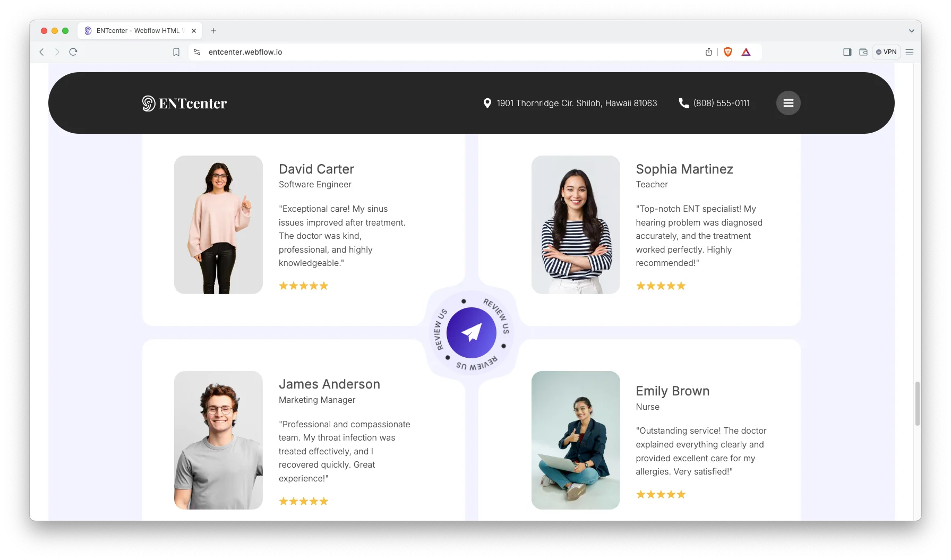Bookmark this page using bookmark icon
The width and height of the screenshot is (951, 560).
click(176, 52)
